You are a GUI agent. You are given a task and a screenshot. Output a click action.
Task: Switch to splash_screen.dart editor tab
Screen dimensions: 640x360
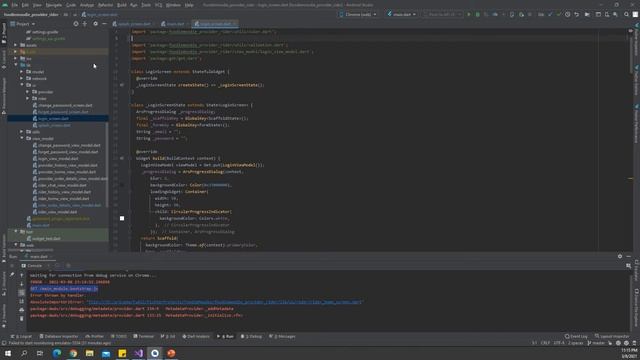coord(132,24)
